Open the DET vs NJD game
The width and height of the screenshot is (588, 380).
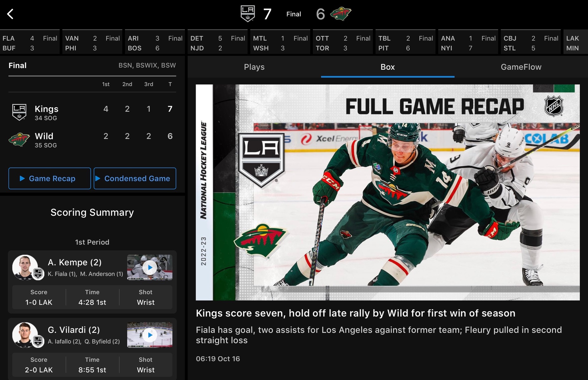click(217, 43)
